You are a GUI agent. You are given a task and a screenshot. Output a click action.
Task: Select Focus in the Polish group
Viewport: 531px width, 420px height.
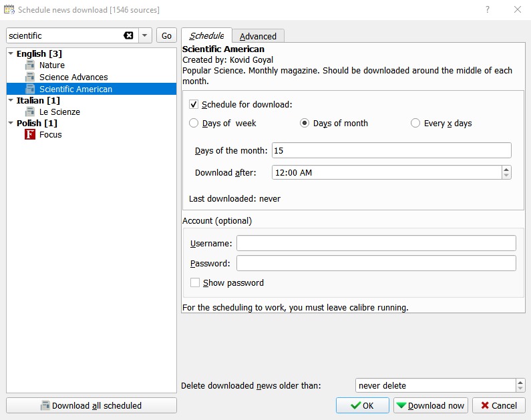click(x=51, y=134)
